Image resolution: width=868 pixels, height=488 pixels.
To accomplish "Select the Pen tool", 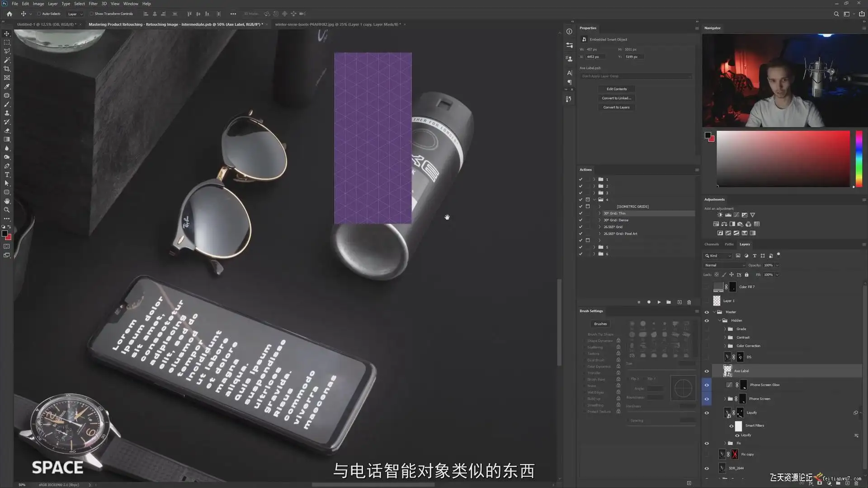I will click(x=7, y=166).
